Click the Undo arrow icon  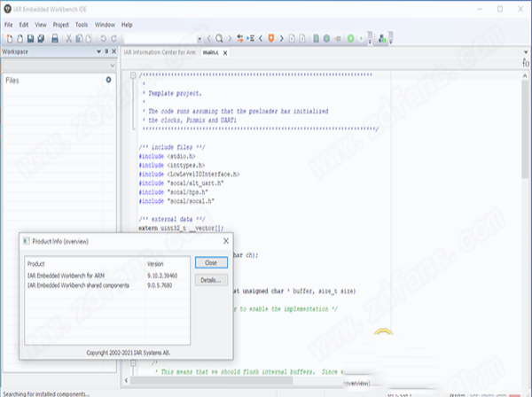[104, 39]
